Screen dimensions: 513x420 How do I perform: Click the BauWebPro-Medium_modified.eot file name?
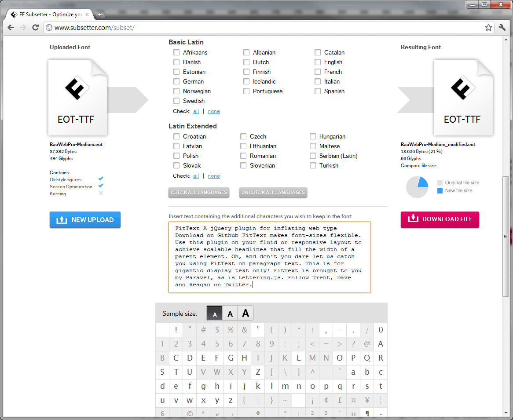click(438, 144)
